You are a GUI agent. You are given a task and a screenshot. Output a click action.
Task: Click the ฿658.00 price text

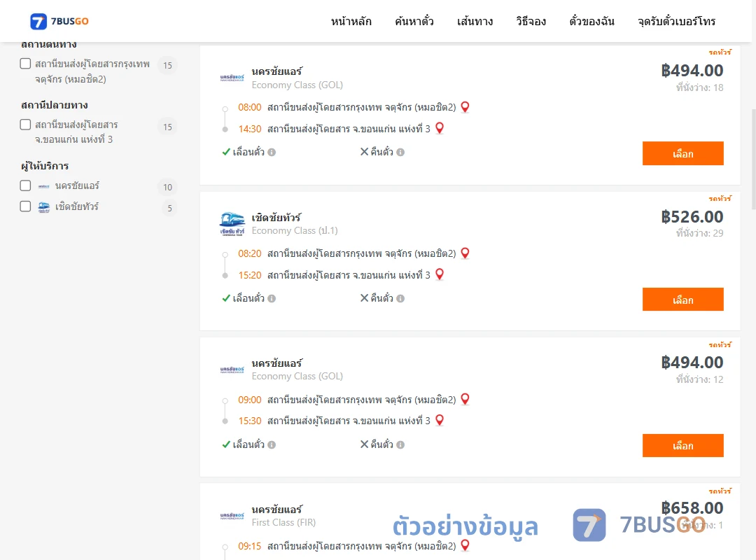click(x=692, y=508)
